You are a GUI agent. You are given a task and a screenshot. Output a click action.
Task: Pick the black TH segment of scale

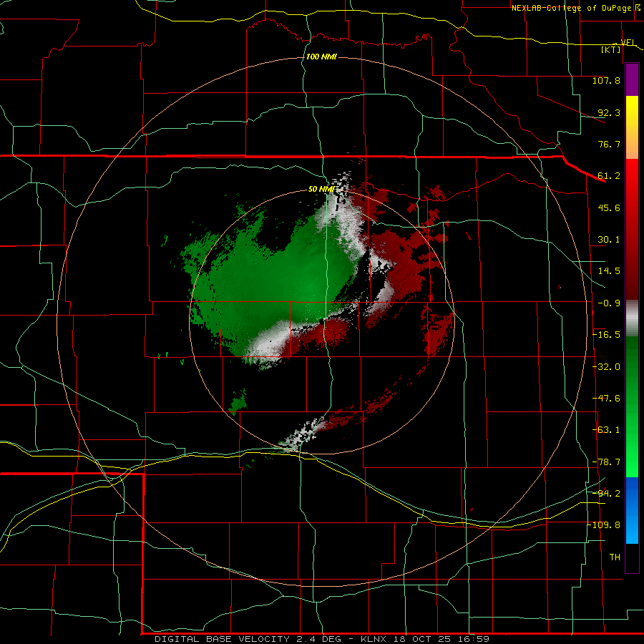[x=632, y=557]
